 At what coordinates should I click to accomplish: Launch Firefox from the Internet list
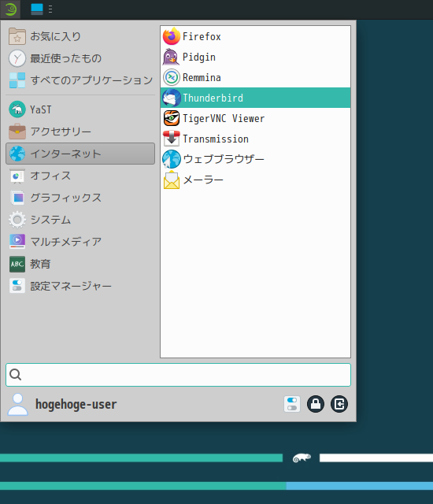click(x=255, y=36)
